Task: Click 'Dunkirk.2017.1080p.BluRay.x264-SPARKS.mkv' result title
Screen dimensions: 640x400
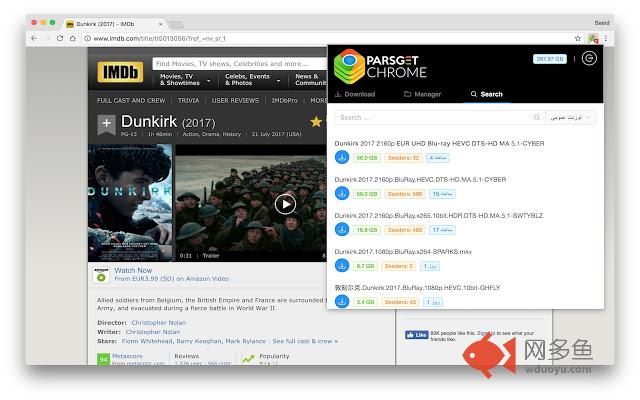Action: (x=403, y=251)
